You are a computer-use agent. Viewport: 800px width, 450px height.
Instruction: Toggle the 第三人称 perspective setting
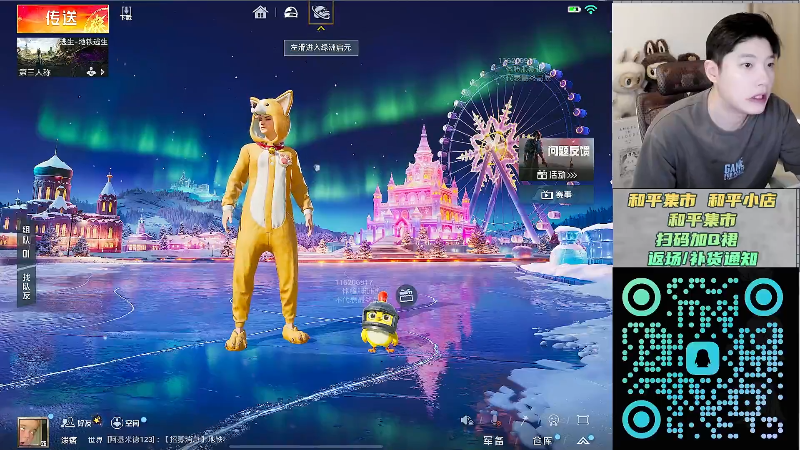pos(35,72)
